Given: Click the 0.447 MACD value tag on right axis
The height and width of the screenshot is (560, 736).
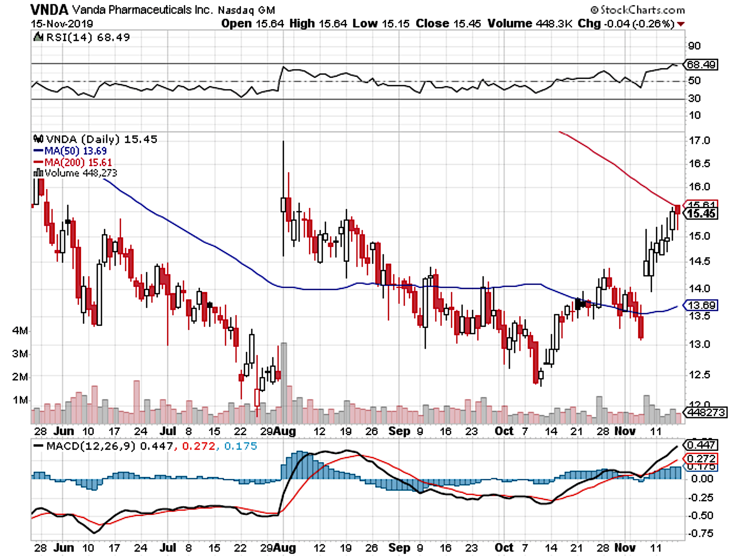Looking at the screenshot, I should pos(701,445).
